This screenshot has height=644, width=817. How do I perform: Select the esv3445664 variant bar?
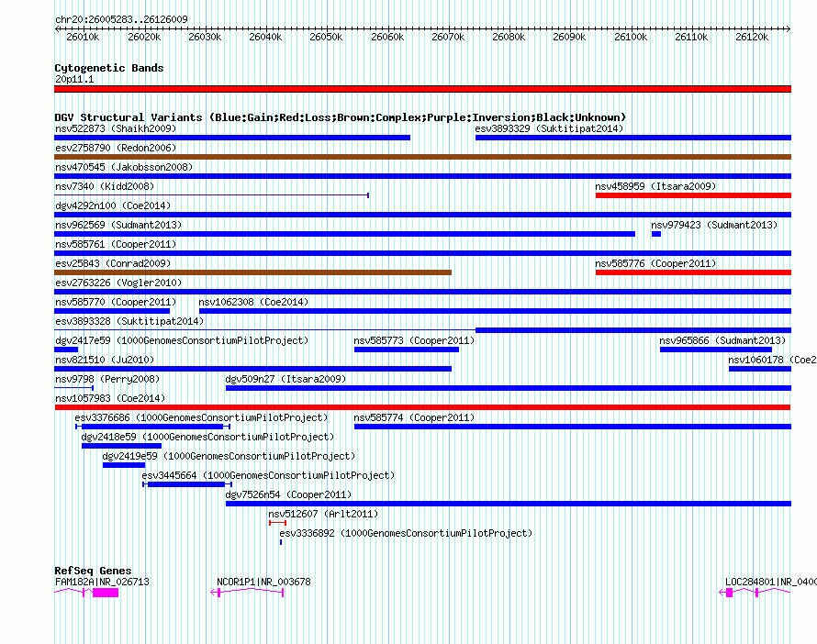(x=187, y=484)
